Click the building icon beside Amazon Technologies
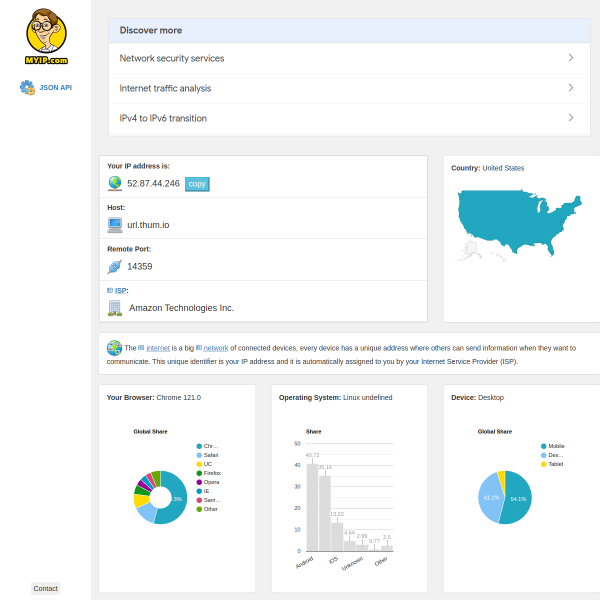600x600 pixels. (115, 308)
